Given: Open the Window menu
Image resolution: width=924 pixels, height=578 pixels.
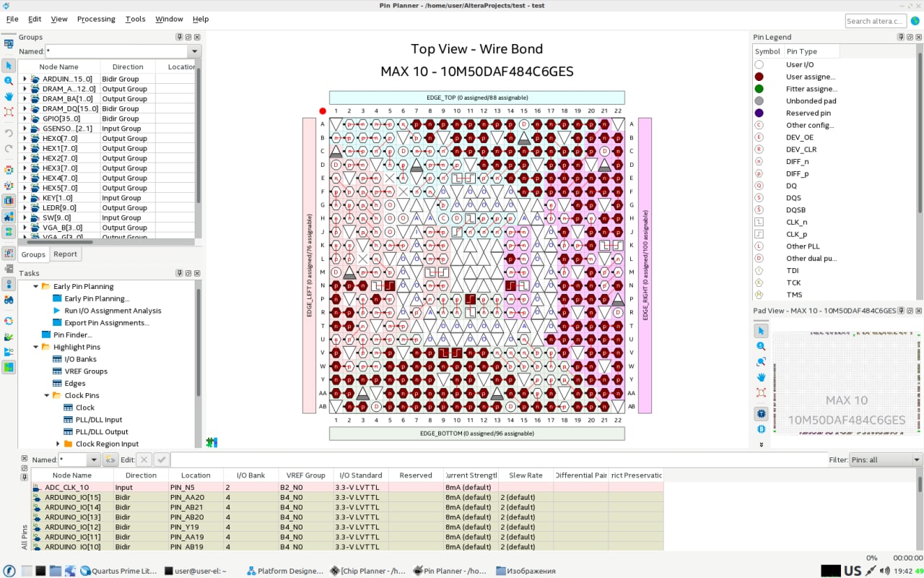Looking at the screenshot, I should click(169, 19).
